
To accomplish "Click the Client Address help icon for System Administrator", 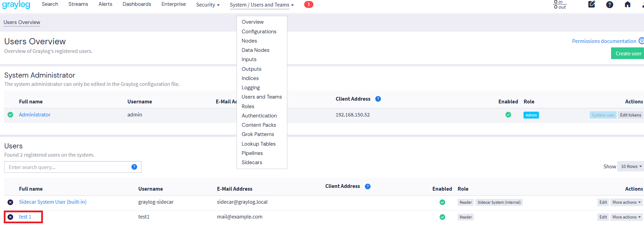I will pos(378,99).
